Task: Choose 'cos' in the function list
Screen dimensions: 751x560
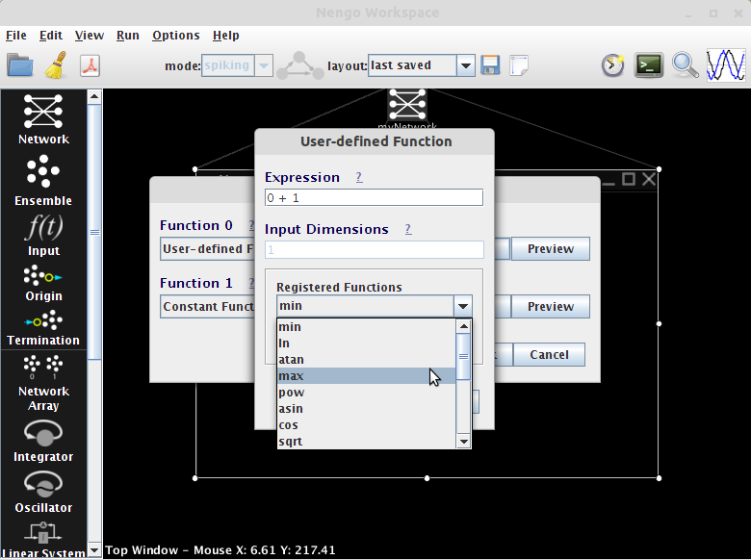Action: pos(367,424)
